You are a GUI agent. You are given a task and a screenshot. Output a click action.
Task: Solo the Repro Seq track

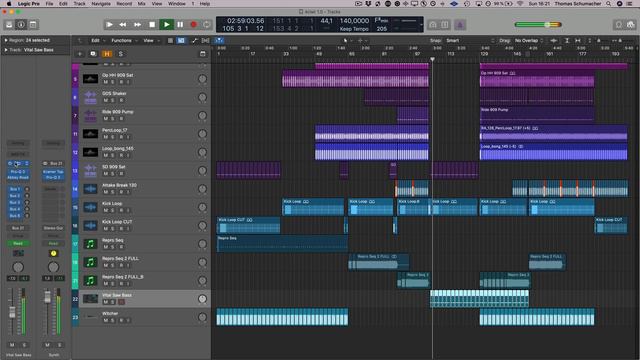[113, 247]
